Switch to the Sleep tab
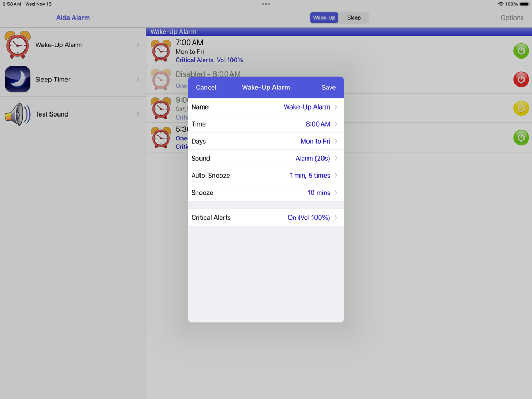 pos(354,18)
